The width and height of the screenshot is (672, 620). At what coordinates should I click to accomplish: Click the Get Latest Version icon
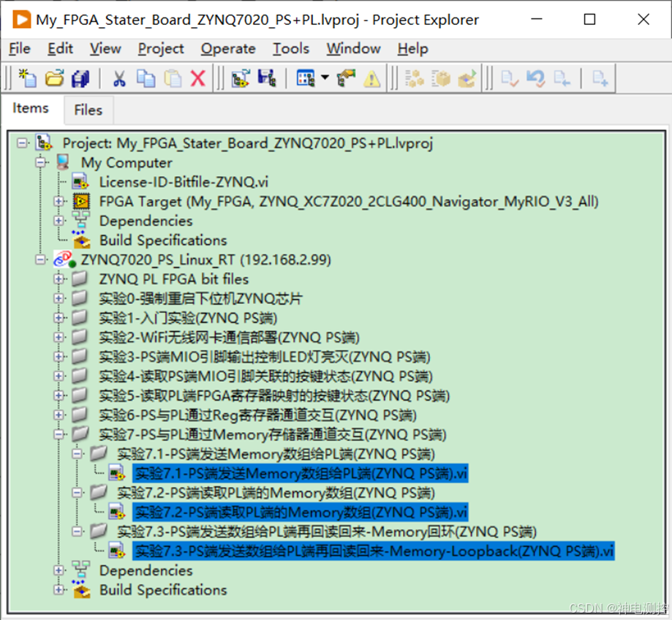click(x=562, y=78)
